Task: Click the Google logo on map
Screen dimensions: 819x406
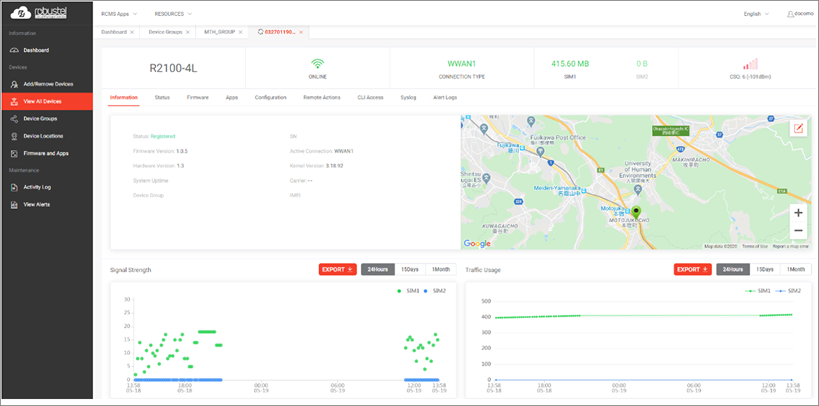Action: pos(477,243)
